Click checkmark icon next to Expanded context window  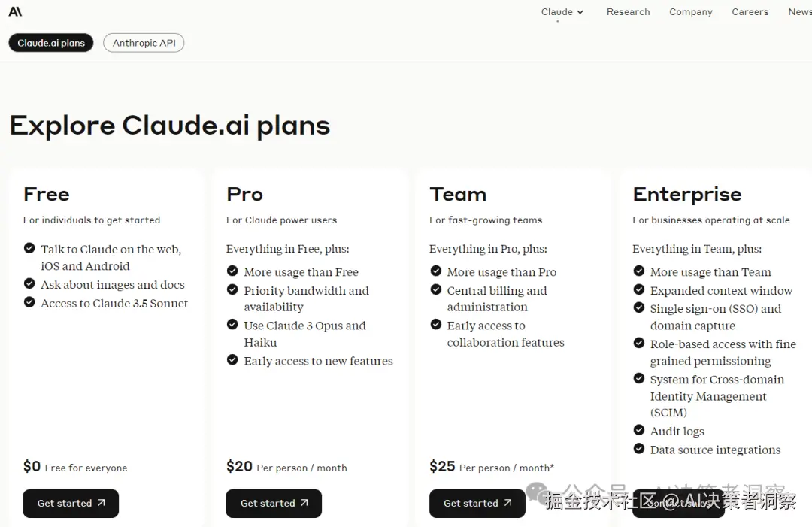[x=639, y=289]
